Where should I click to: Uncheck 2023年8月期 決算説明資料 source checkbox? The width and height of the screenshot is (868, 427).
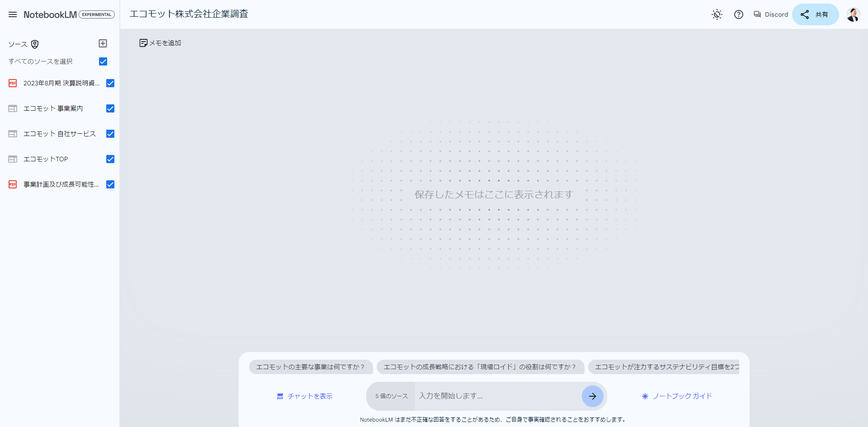(x=110, y=83)
